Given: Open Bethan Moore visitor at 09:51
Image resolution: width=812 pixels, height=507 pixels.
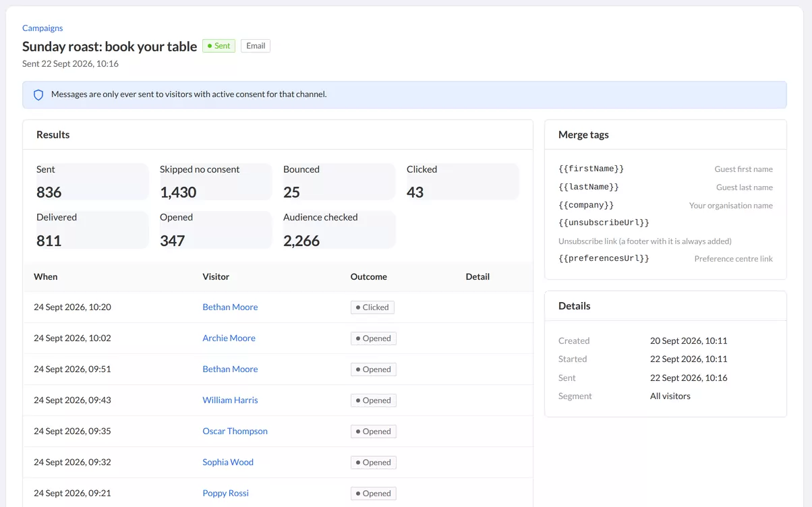Looking at the screenshot, I should 230,369.
